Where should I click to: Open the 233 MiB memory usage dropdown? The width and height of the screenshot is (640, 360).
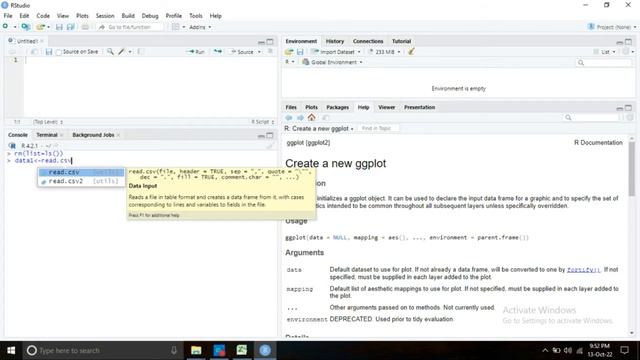click(x=384, y=52)
